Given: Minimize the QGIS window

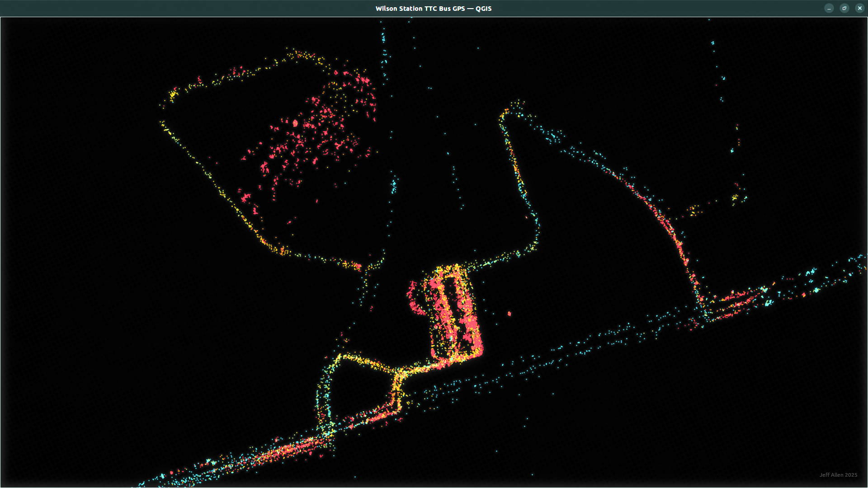Looking at the screenshot, I should coord(829,8).
